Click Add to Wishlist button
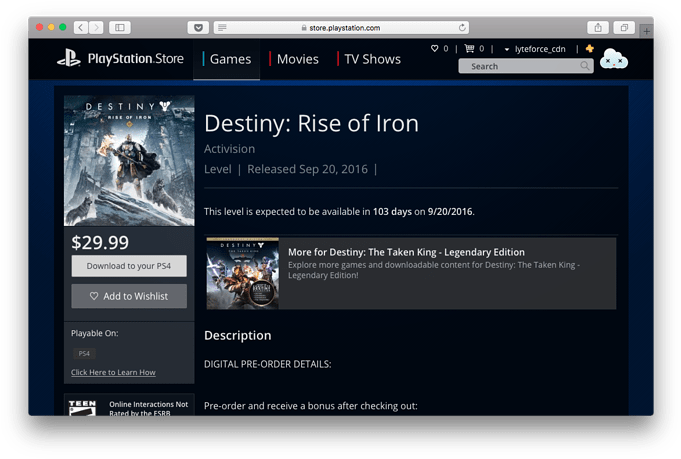Screen dimensions: 681x459 point(129,296)
